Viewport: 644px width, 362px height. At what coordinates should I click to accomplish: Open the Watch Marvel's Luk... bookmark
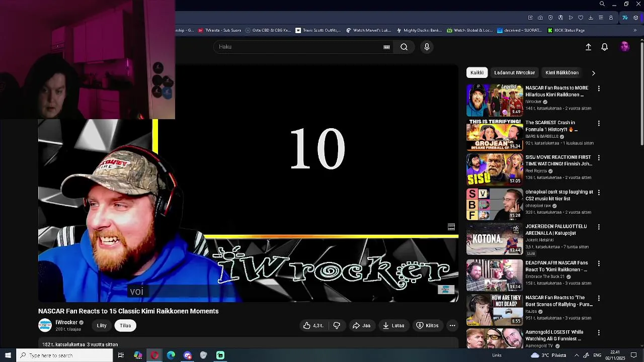click(368, 30)
